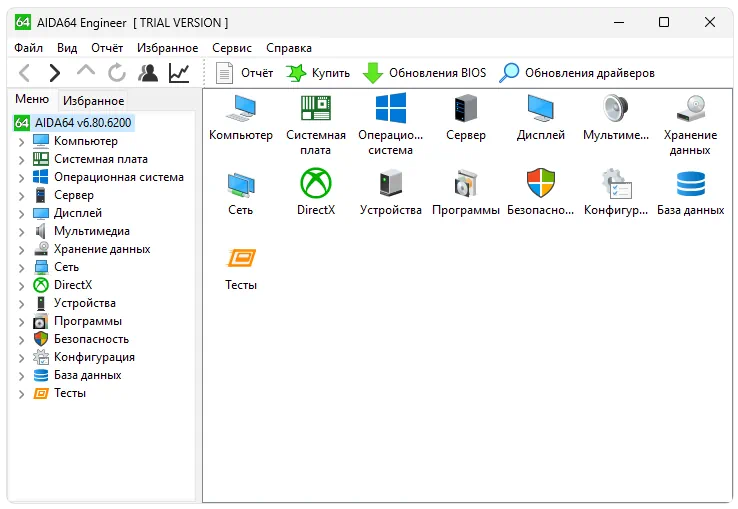The width and height of the screenshot is (738, 509).
Task: Expand the DirectX tree node
Action: click(21, 286)
